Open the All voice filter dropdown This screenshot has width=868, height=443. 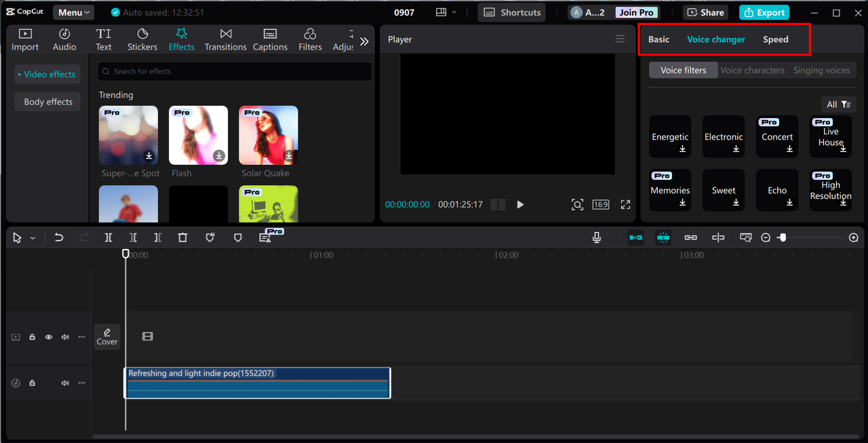pos(838,104)
